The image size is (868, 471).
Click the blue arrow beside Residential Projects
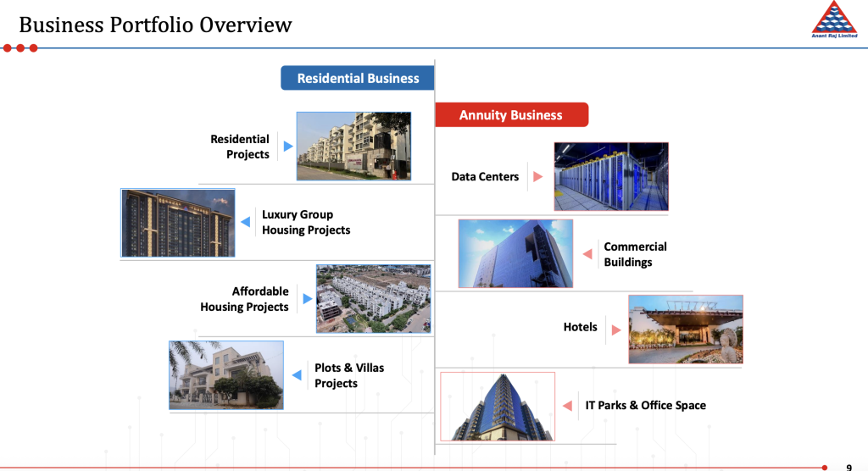[288, 147]
